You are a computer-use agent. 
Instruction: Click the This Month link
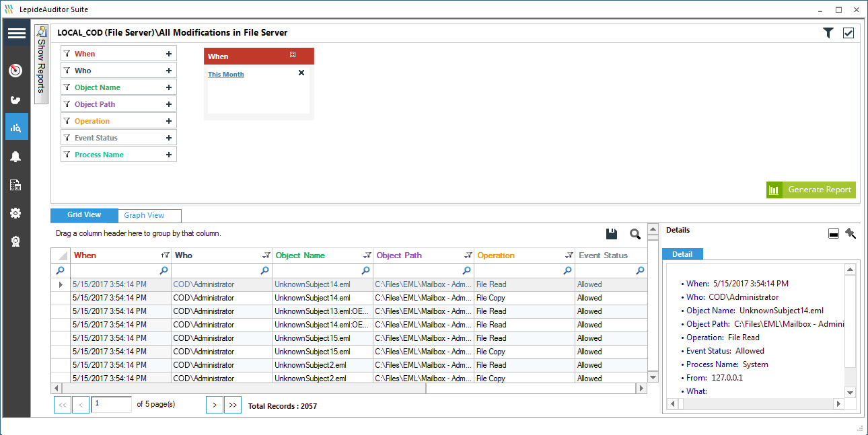click(226, 75)
